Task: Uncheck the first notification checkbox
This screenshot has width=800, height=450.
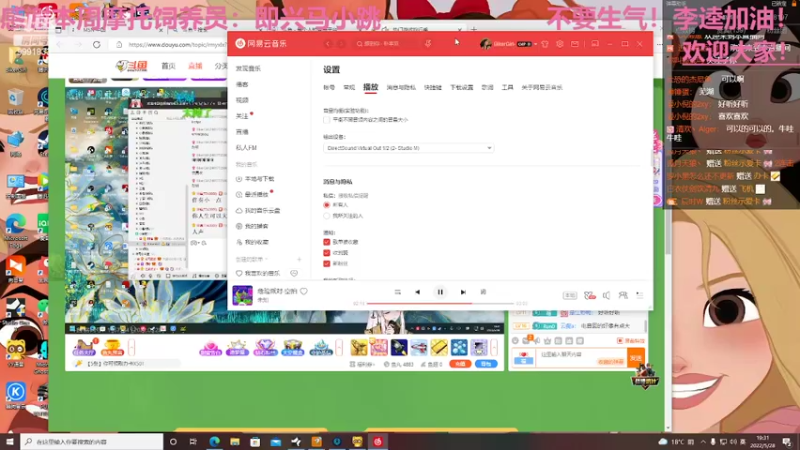Action: pos(327,242)
